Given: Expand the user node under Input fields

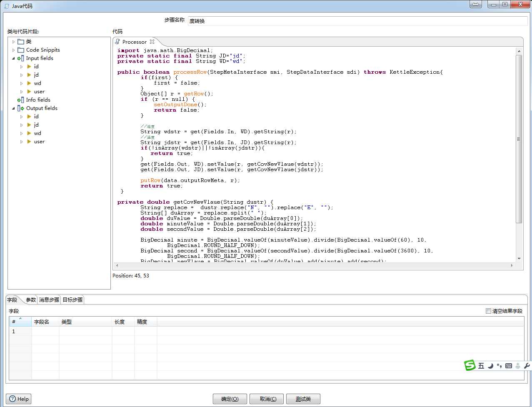Looking at the screenshot, I should click(x=22, y=92).
